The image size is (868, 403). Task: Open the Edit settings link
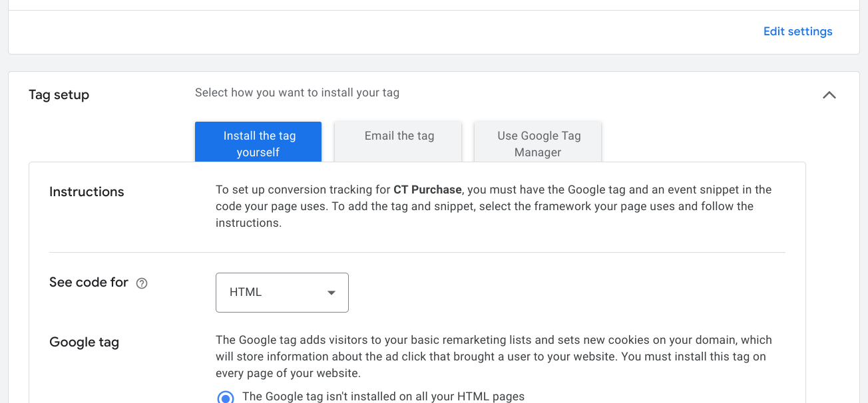point(797,31)
